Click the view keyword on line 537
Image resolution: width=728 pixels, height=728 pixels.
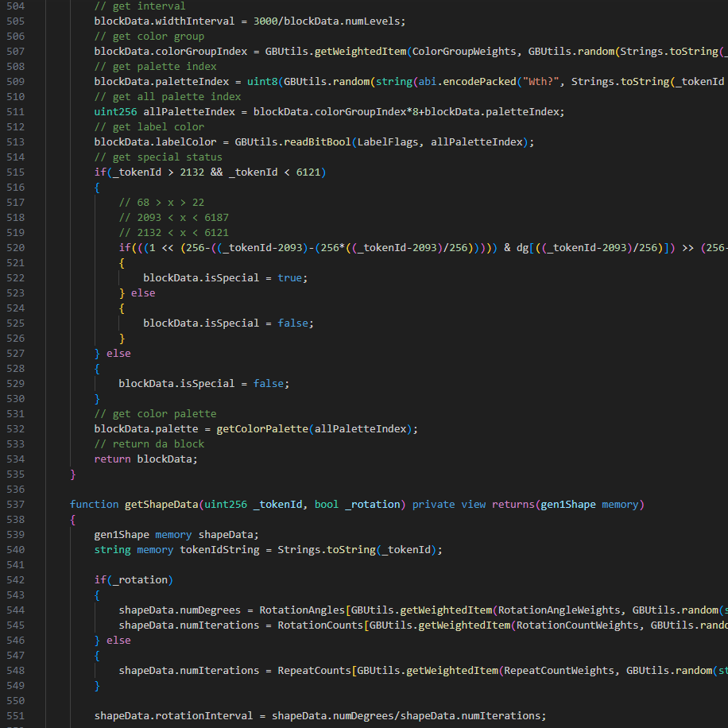coord(473,505)
